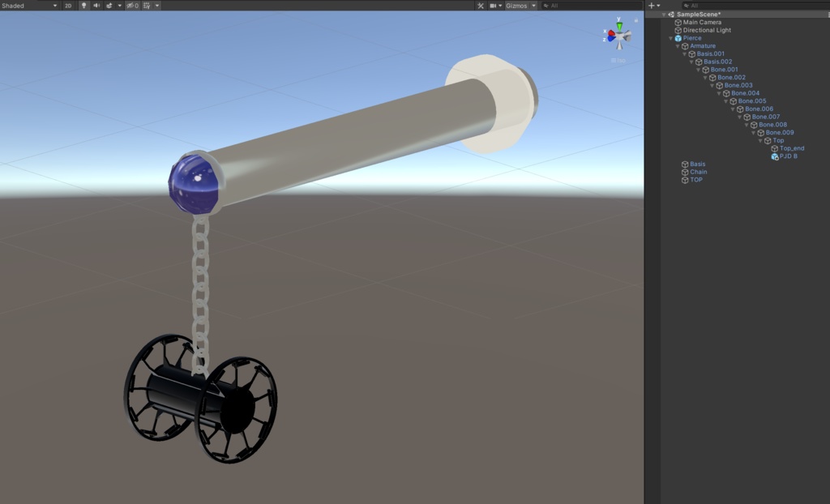This screenshot has width=830, height=504.
Task: Toggle scene audio speaker icon
Action: click(x=96, y=6)
